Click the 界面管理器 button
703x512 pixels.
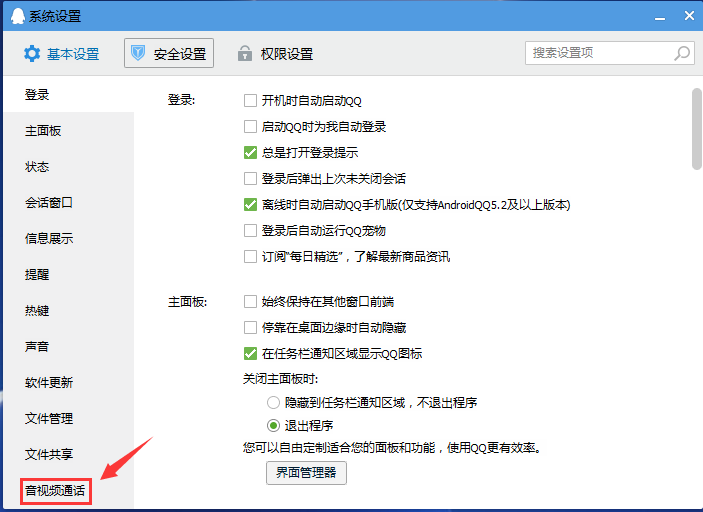pos(306,473)
